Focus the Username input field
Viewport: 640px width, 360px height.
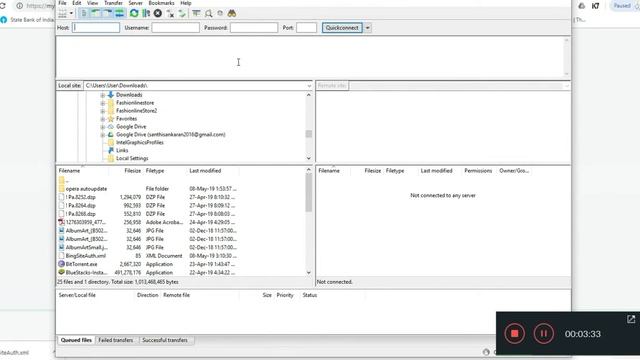[x=176, y=28]
